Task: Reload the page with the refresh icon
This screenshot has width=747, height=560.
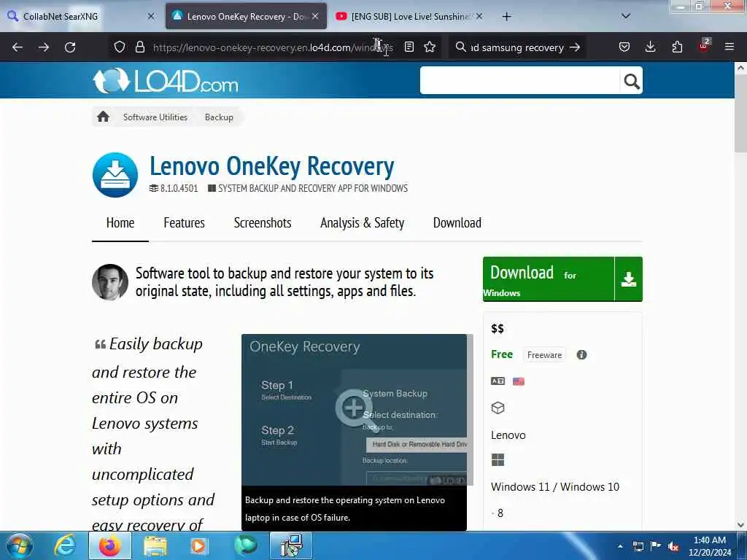Action: coord(70,47)
